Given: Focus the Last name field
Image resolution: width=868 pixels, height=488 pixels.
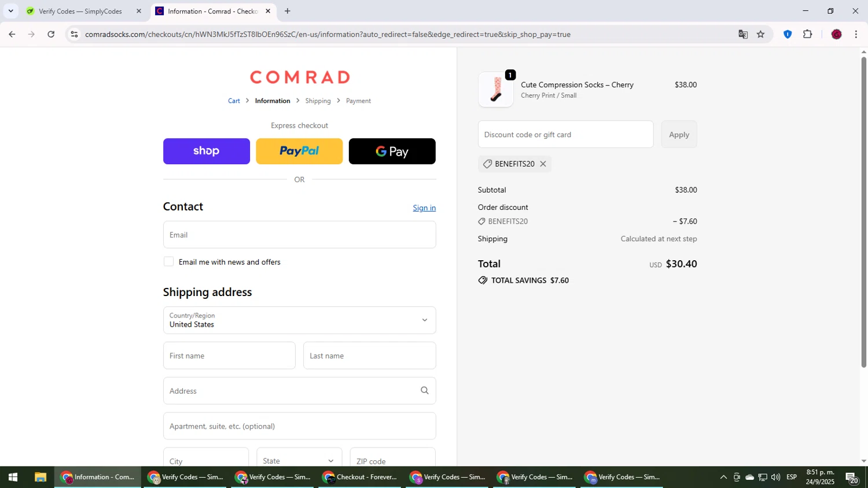Looking at the screenshot, I should [370, 356].
